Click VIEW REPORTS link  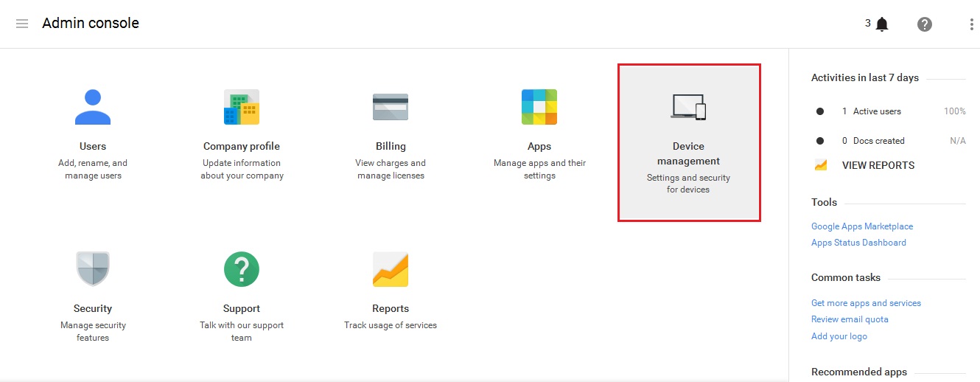pyautogui.click(x=878, y=165)
